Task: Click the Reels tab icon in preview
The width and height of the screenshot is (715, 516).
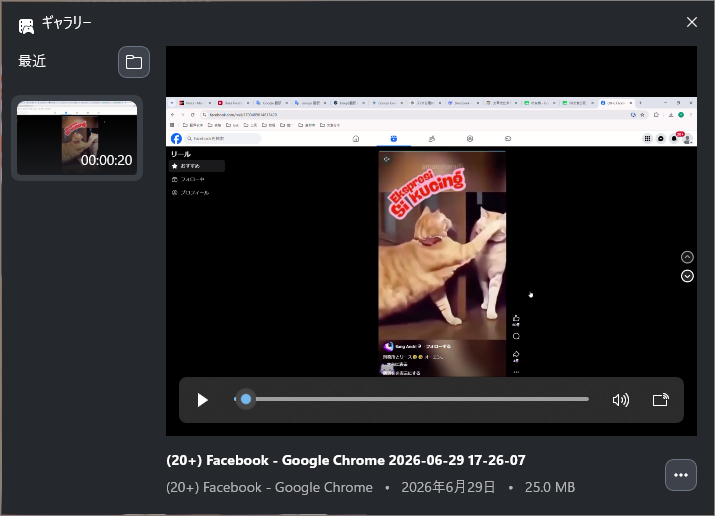Action: [394, 139]
